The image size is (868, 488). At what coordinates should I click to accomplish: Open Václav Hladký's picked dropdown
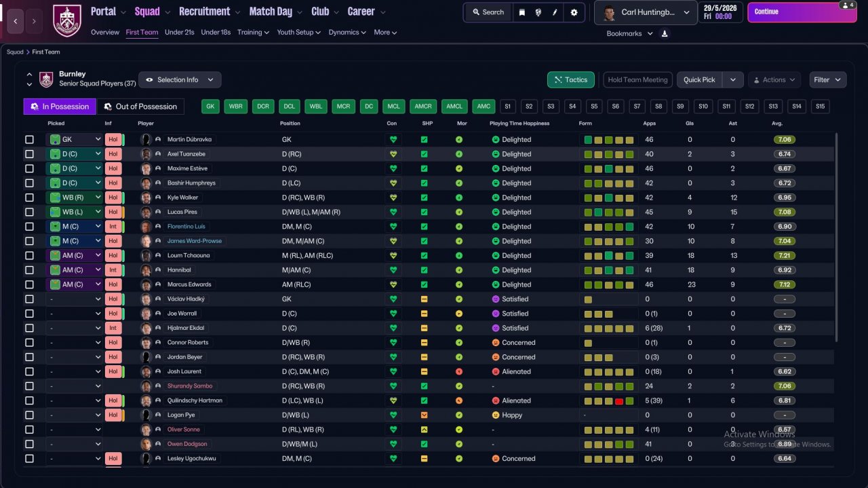click(74, 299)
